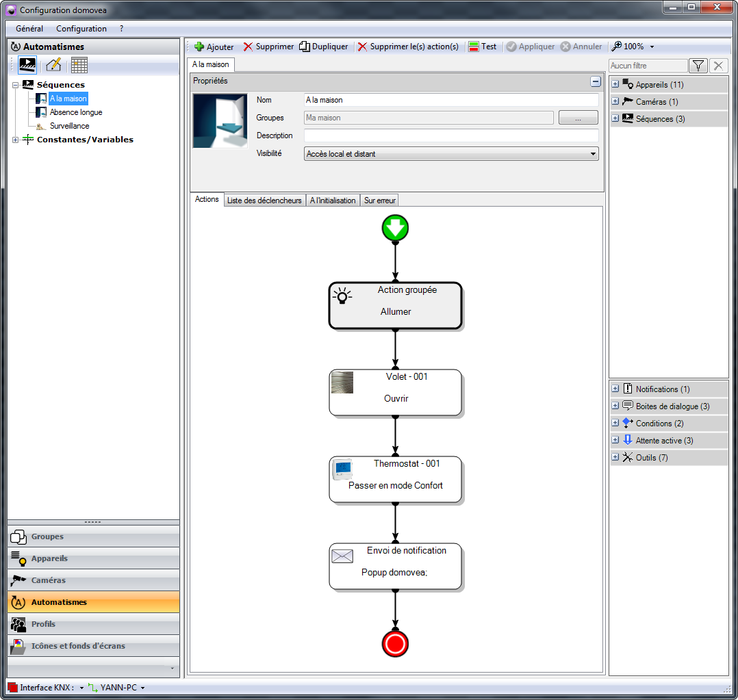738x700 pixels.
Task: Select the Actions tab
Action: (207, 200)
